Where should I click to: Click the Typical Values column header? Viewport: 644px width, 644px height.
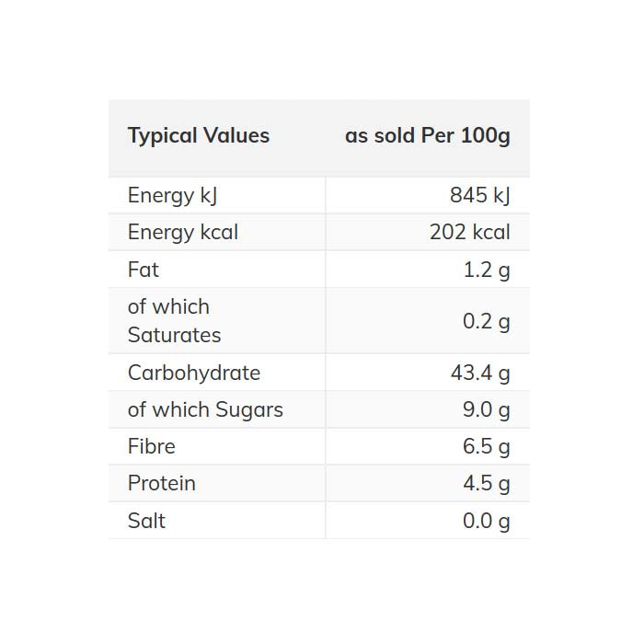[x=199, y=136]
